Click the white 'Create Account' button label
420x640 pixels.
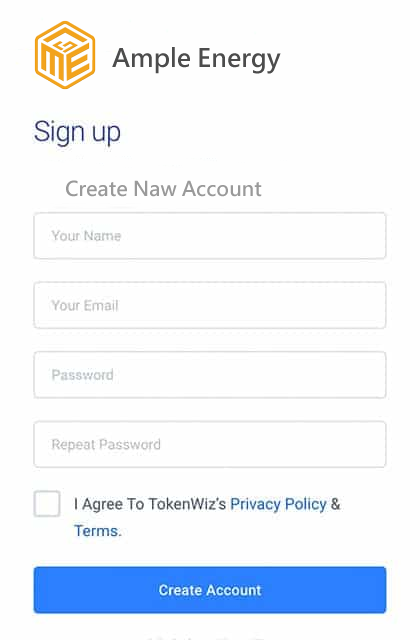click(210, 590)
